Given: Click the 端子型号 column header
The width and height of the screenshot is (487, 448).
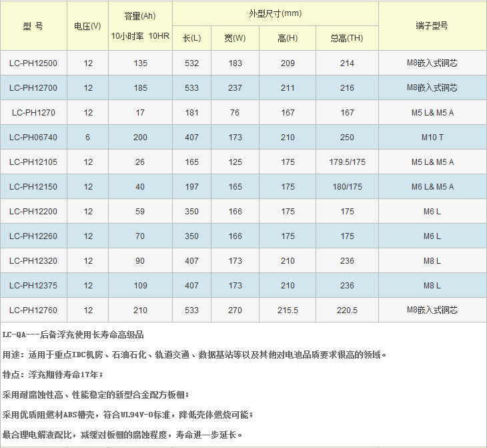Looking at the screenshot, I should [432, 25].
